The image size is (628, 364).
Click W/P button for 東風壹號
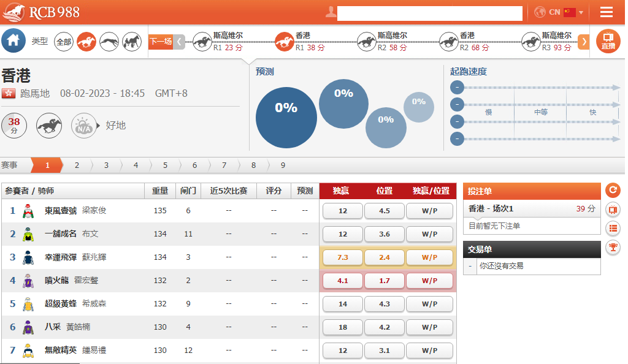(429, 211)
